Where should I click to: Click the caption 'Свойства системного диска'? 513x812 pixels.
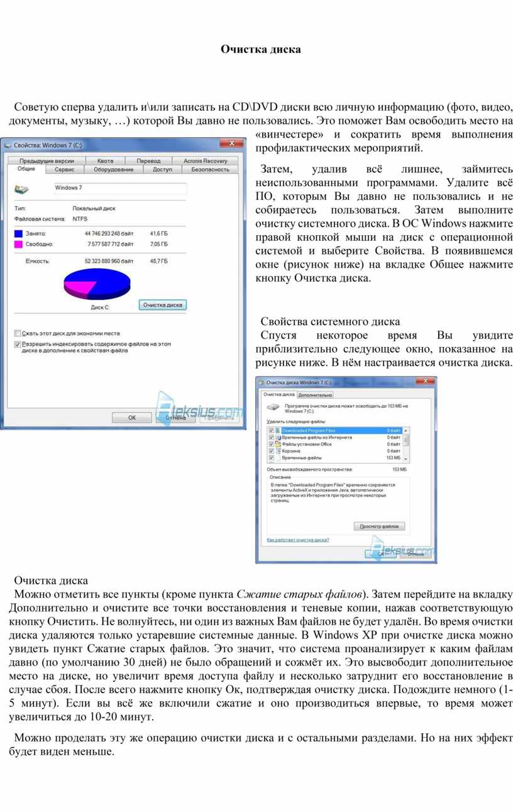pyautogui.click(x=330, y=321)
